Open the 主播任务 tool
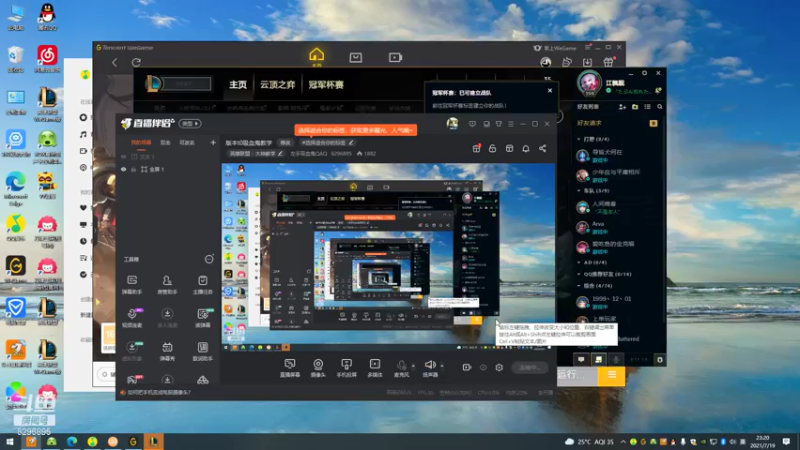 click(x=203, y=285)
